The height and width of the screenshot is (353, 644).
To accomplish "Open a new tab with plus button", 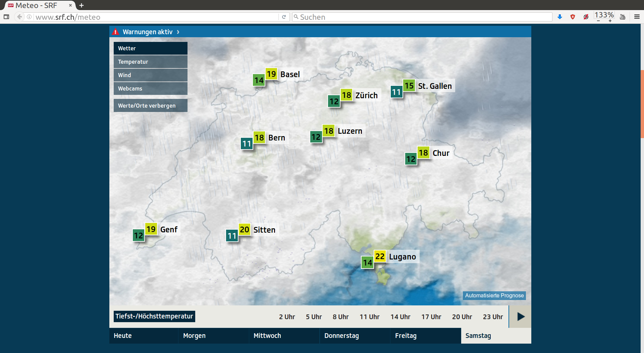I will coord(82,5).
